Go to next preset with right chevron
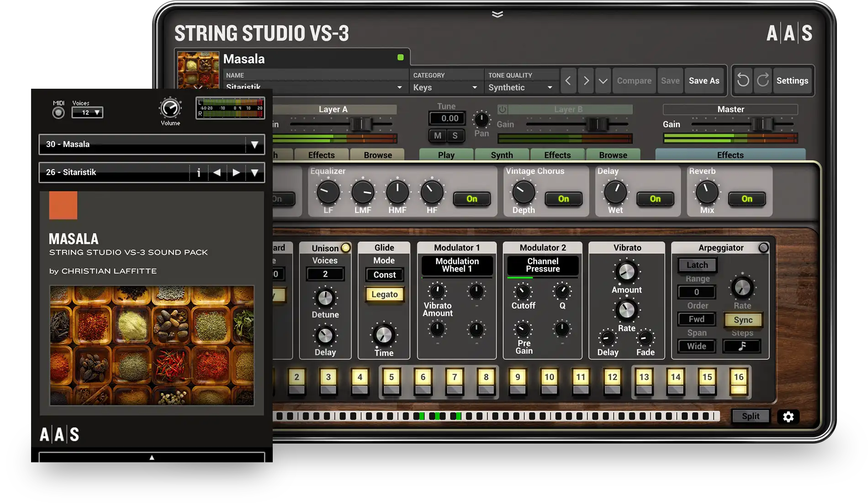Screen dimensions: 868x503 click(586, 81)
